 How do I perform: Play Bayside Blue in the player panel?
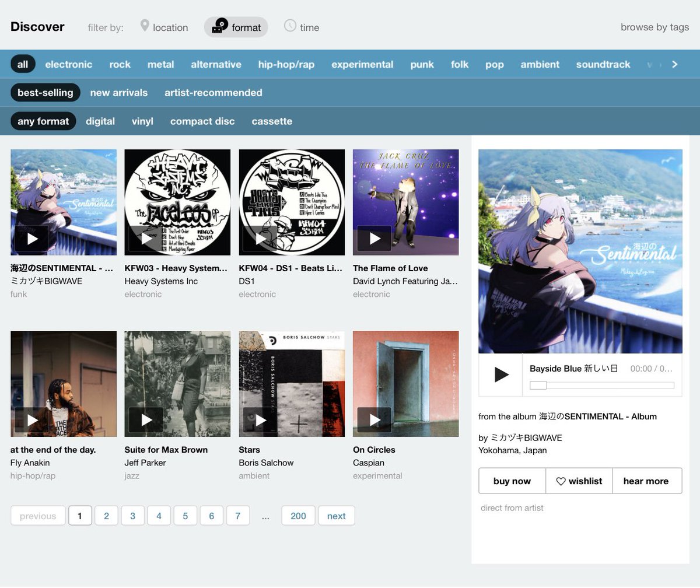(501, 374)
